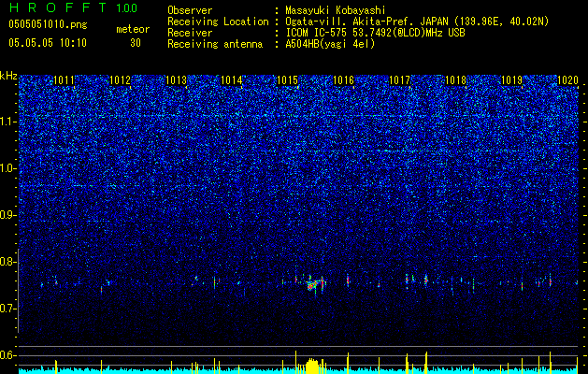This screenshot has width=588, height=374.
Task: Click the 0.9 kHz axis tick label
Action: [x=8, y=215]
